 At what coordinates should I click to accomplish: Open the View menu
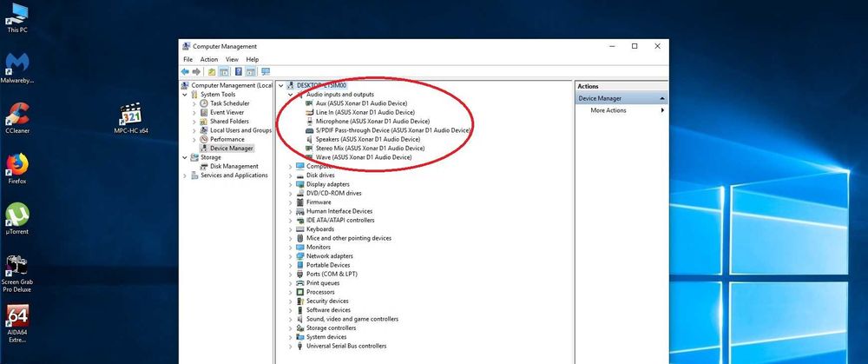coord(232,59)
